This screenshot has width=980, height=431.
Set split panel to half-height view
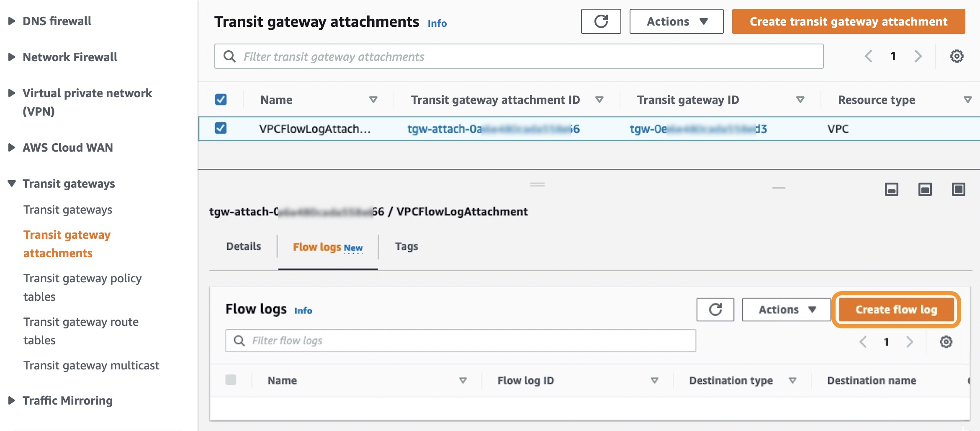[x=925, y=189]
